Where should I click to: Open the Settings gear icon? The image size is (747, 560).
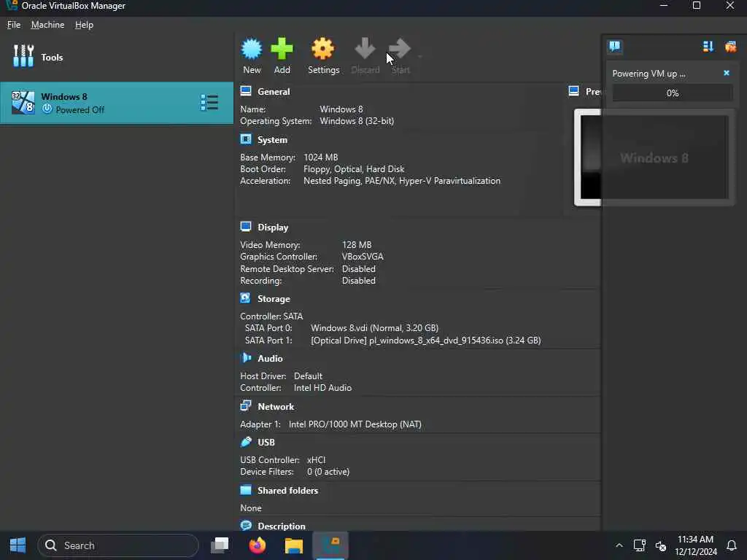point(323,49)
